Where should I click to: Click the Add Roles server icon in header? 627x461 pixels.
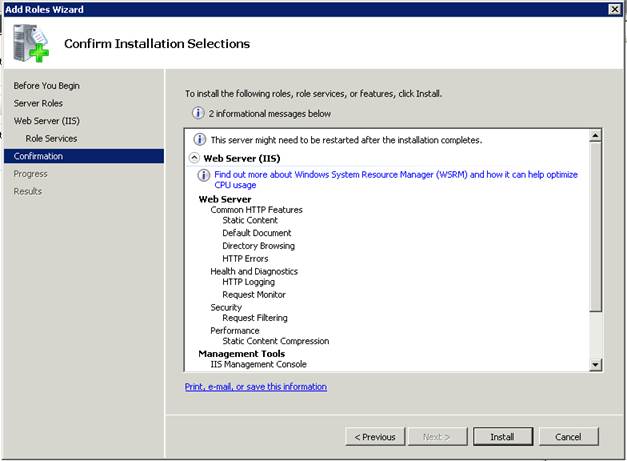coord(31,43)
